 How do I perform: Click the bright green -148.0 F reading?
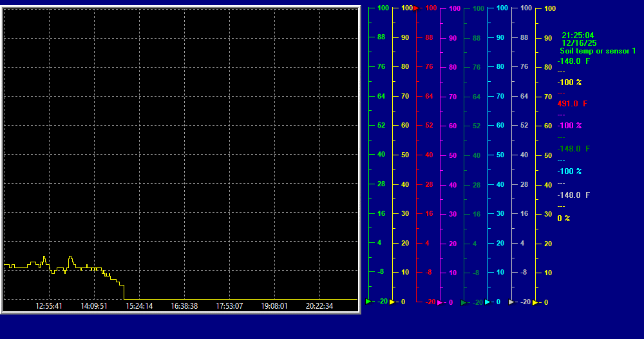coord(573,61)
